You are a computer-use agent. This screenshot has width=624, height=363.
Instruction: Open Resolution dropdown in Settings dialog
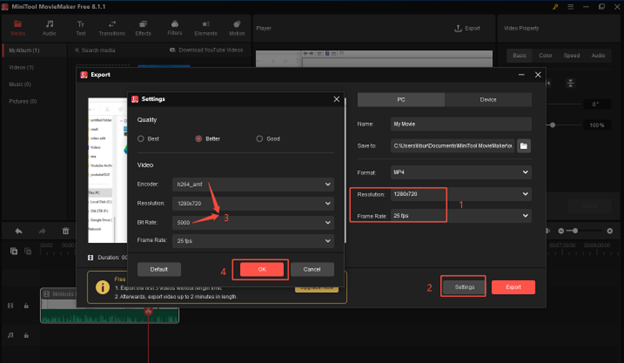pos(253,203)
